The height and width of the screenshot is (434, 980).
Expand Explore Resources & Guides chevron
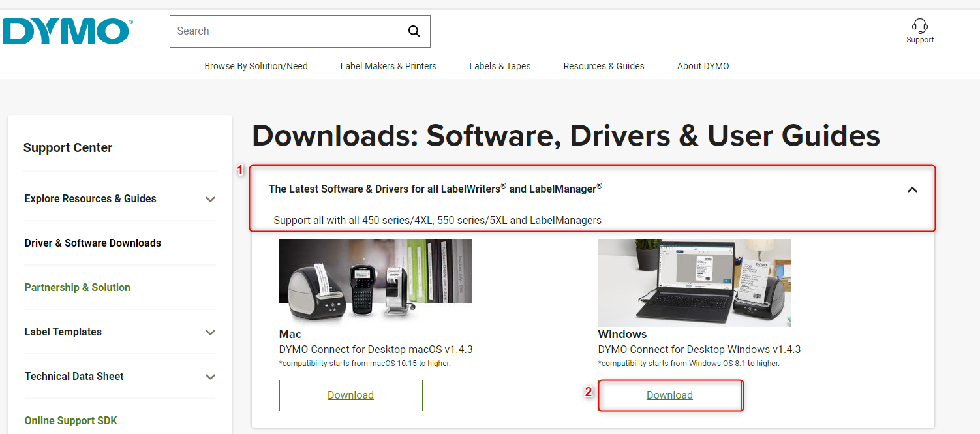(x=210, y=199)
